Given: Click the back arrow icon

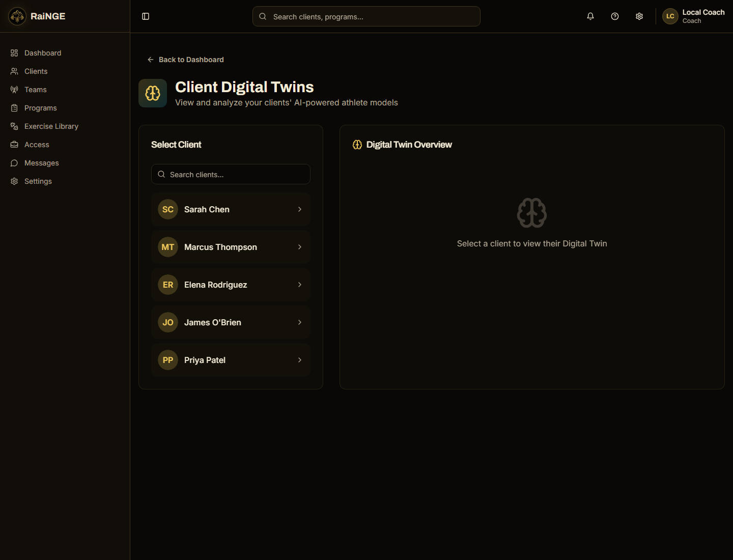Looking at the screenshot, I should click(151, 60).
